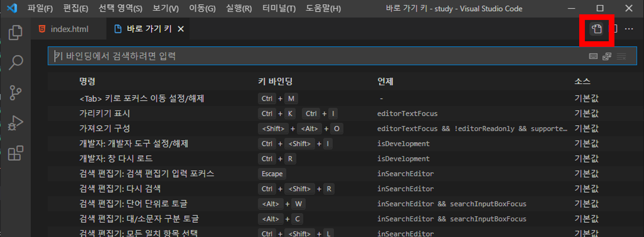This screenshot has width=644, height=237.
Task: Click the Ctrl + Shift + I keybinding
Action: coord(295,144)
